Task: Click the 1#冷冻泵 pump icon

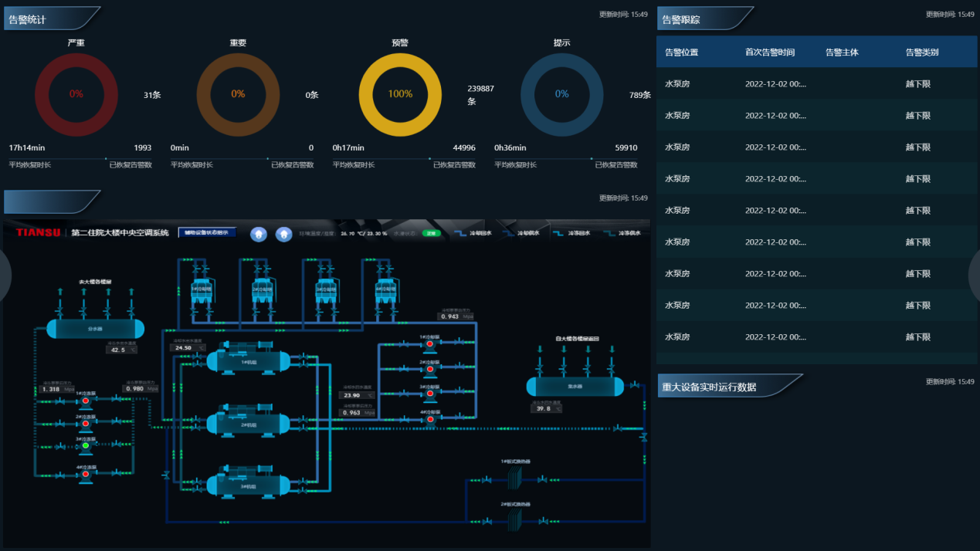Action: pyautogui.click(x=86, y=401)
